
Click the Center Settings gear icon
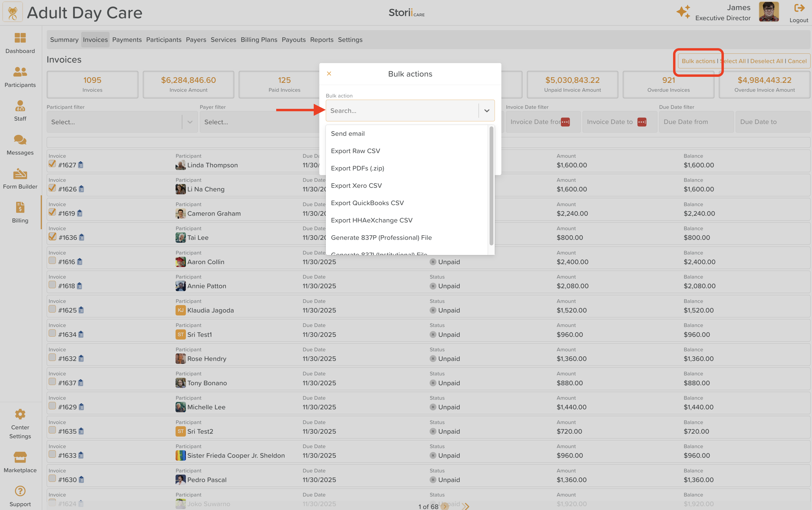(20, 414)
